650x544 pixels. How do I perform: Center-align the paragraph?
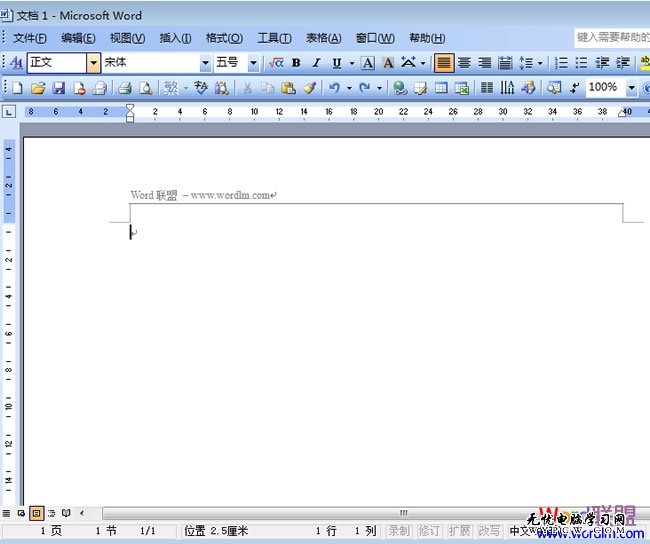coord(464,63)
